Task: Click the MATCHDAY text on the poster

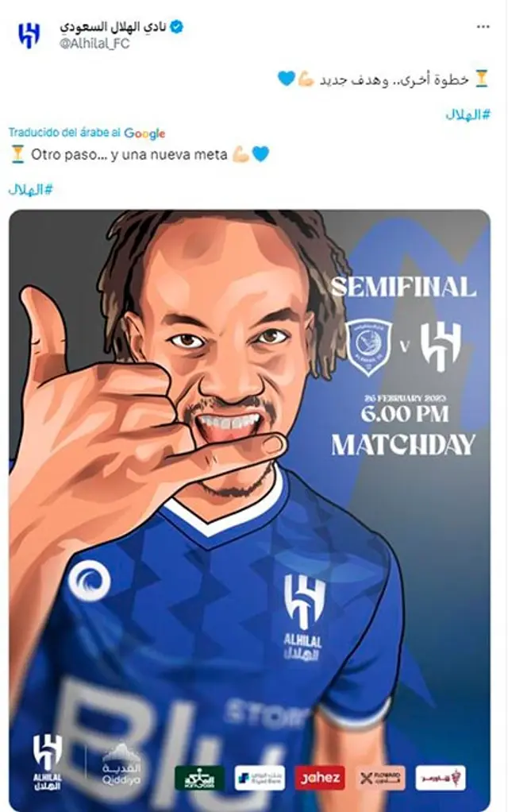Action: 402,445
